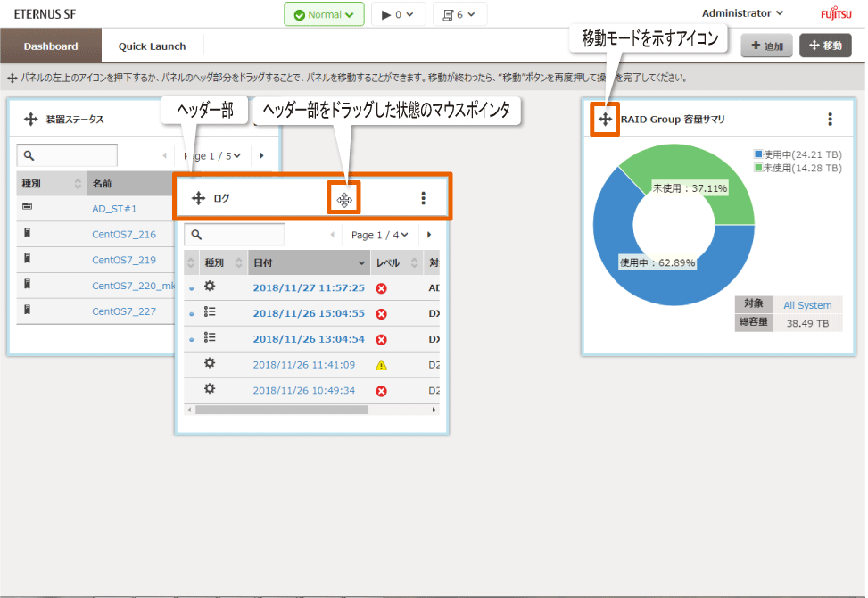Go to previous page in 装置ステータス panel
This screenshot has height=598, width=868.
(x=164, y=155)
